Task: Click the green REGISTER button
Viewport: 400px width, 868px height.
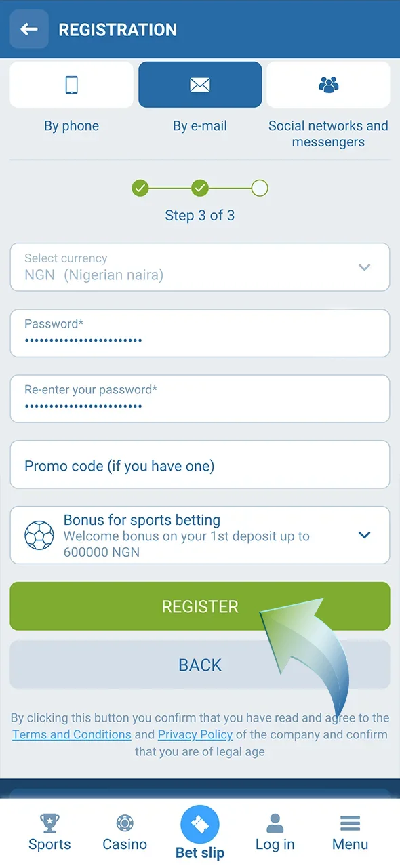Action: point(200,606)
